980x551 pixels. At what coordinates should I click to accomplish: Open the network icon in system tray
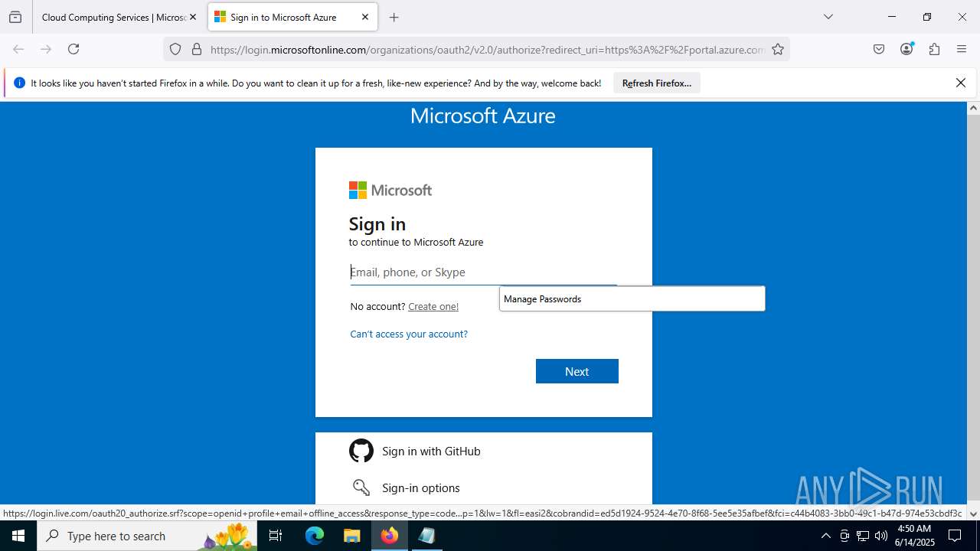click(x=863, y=536)
